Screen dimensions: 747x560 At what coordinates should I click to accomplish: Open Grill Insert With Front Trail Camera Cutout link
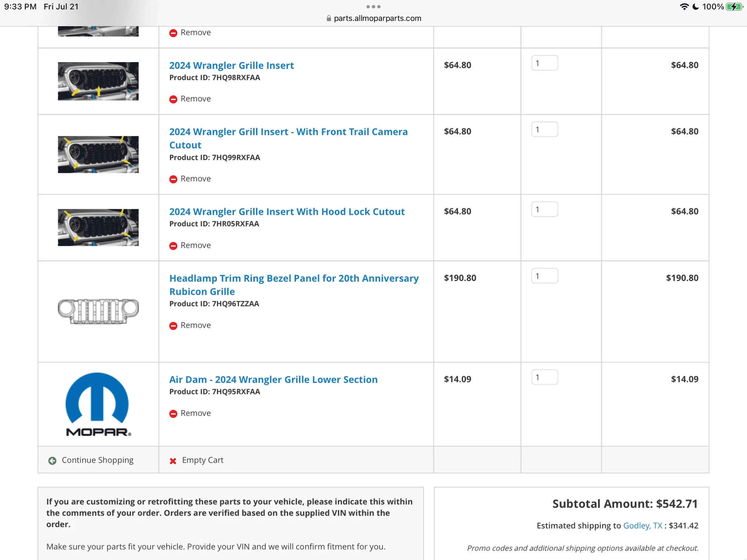pyautogui.click(x=289, y=138)
